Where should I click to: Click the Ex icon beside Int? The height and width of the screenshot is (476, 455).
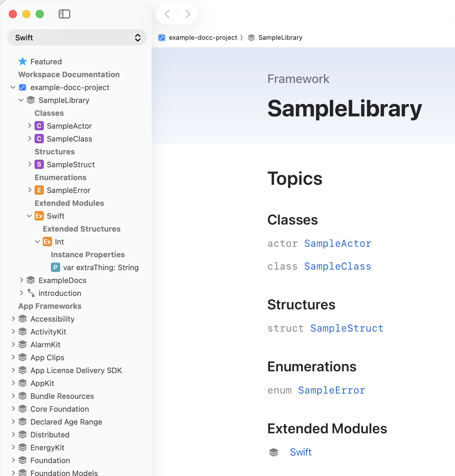coord(47,242)
